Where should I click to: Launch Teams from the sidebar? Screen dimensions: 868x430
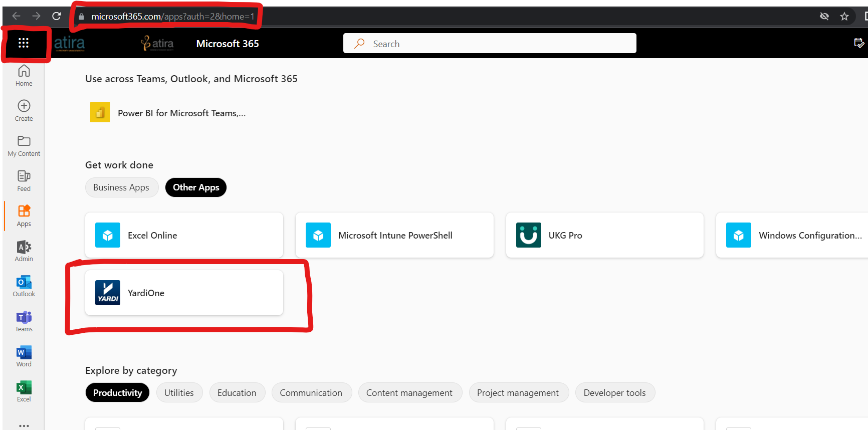24,321
